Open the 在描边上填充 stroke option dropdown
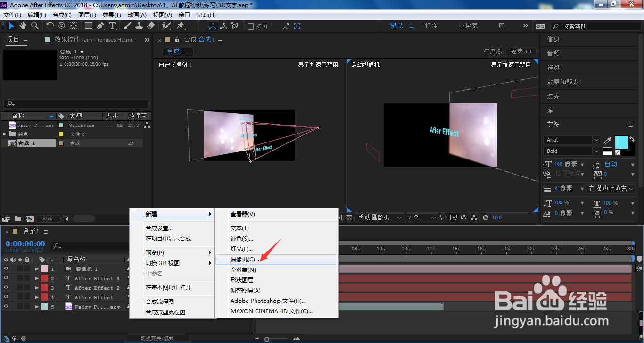The width and height of the screenshot is (644, 343). [x=611, y=188]
